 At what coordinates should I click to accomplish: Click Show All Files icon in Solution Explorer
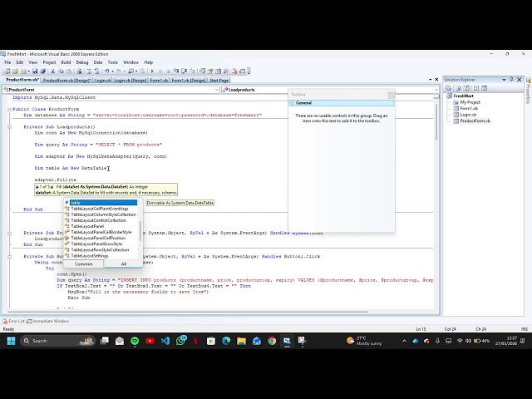[458, 88]
